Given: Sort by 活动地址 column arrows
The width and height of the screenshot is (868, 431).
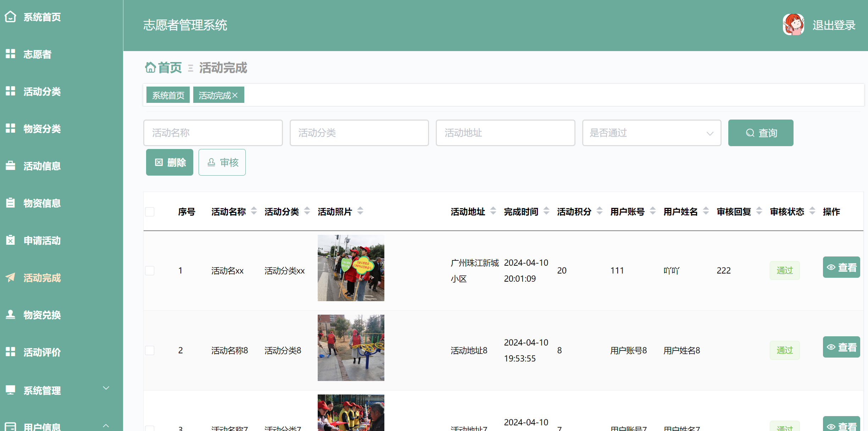Looking at the screenshot, I should pos(493,211).
